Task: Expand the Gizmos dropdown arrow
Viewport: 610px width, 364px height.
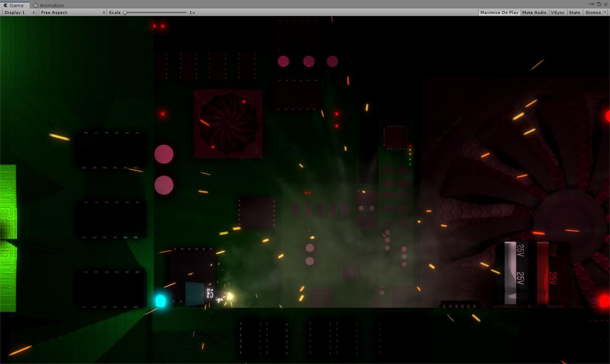Action: (x=605, y=12)
